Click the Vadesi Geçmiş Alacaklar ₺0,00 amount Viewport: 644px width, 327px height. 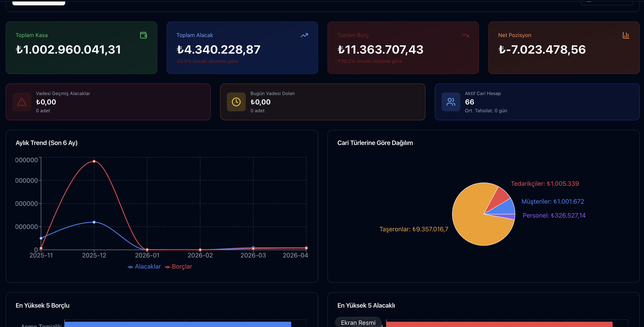pos(46,102)
